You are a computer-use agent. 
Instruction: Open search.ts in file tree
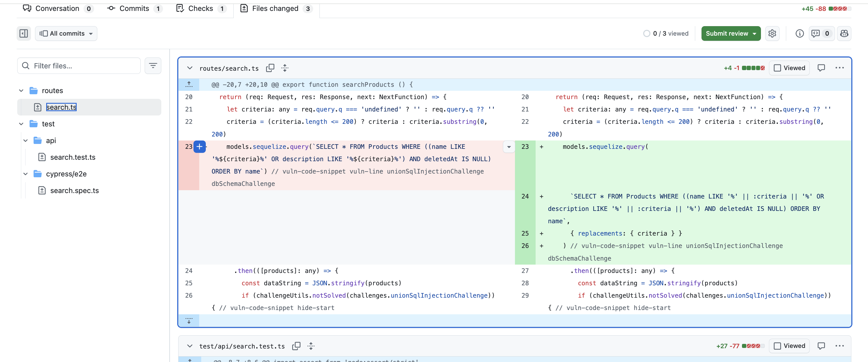(61, 107)
